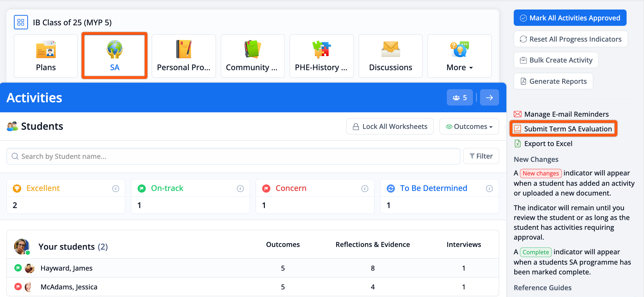
Task: Select the Concern status label
Action: click(x=291, y=188)
